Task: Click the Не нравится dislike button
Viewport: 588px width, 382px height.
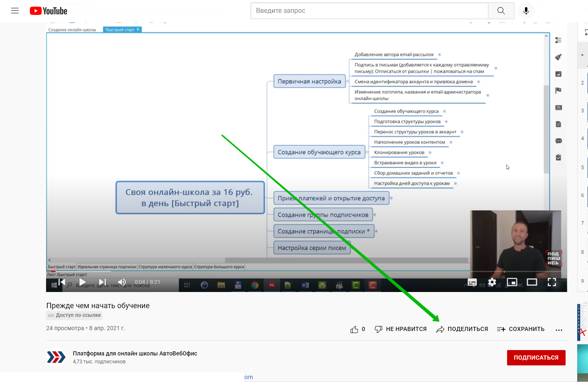Action: (401, 329)
